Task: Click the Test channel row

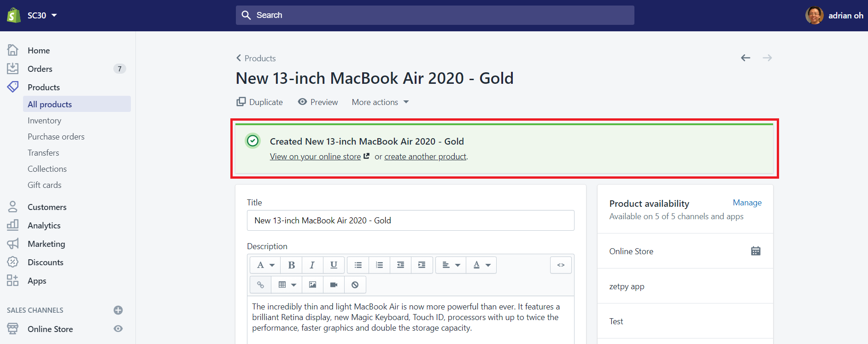Action: click(685, 321)
